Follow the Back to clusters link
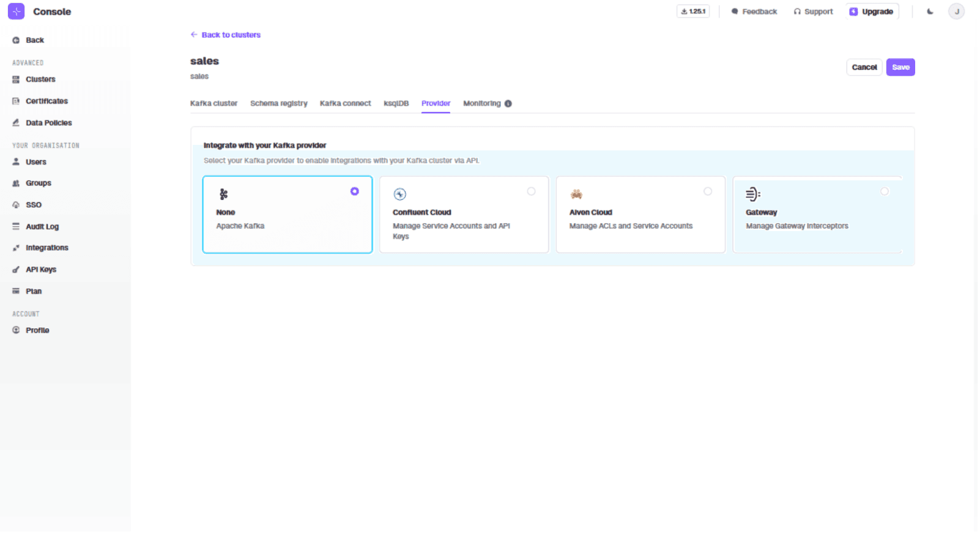 [231, 35]
